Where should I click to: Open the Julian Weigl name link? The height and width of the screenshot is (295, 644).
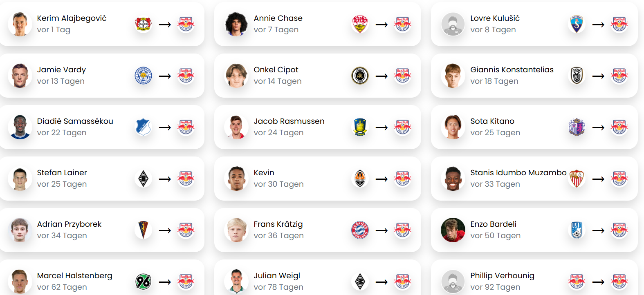pos(277,276)
